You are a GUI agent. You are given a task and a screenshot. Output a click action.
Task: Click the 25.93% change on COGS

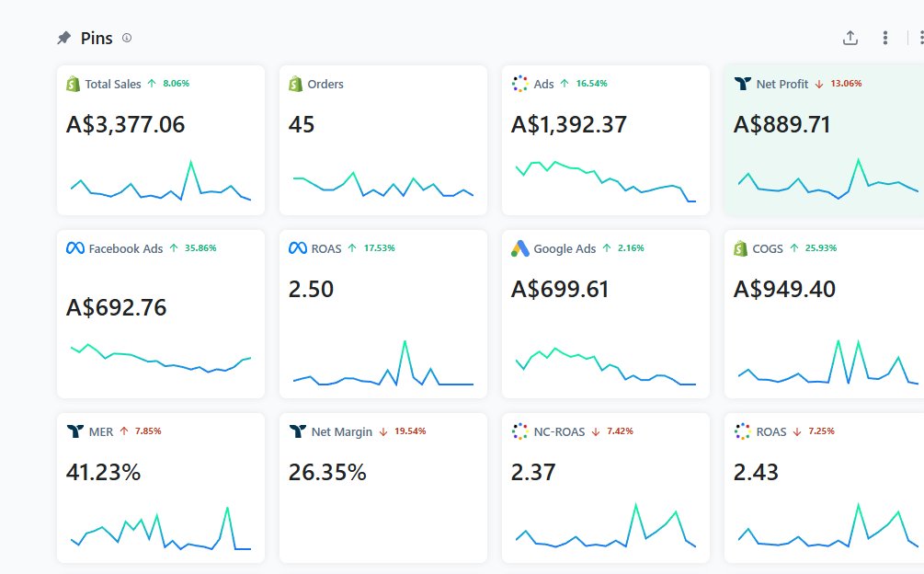821,248
